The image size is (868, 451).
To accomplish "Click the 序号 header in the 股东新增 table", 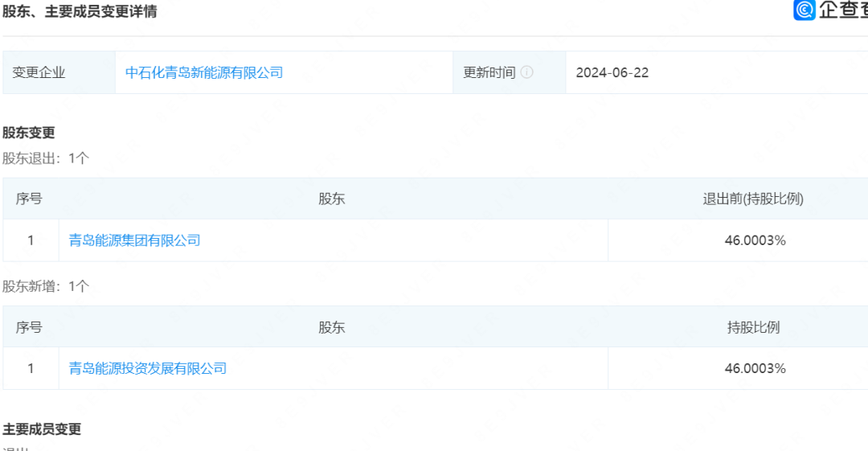I will pos(29,327).
